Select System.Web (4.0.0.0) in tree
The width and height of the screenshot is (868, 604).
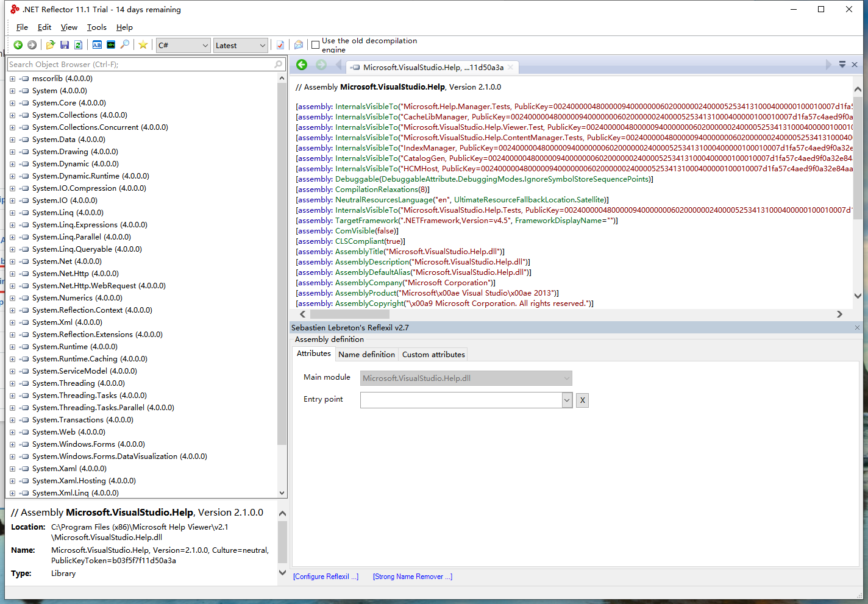point(69,432)
